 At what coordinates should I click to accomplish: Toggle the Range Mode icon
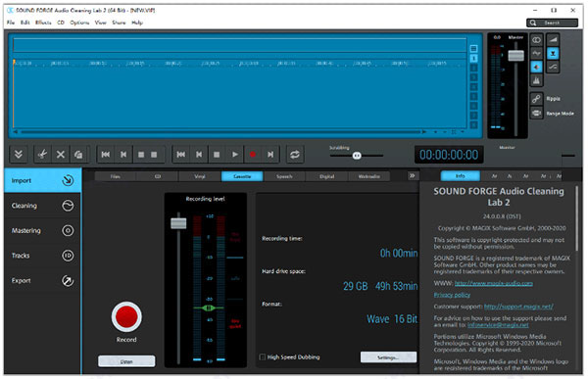[x=536, y=113]
